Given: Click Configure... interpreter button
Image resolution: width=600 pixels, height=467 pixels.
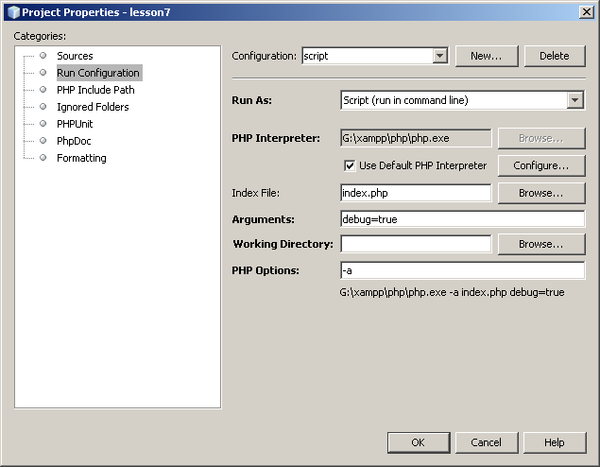Looking at the screenshot, I should 541,165.
